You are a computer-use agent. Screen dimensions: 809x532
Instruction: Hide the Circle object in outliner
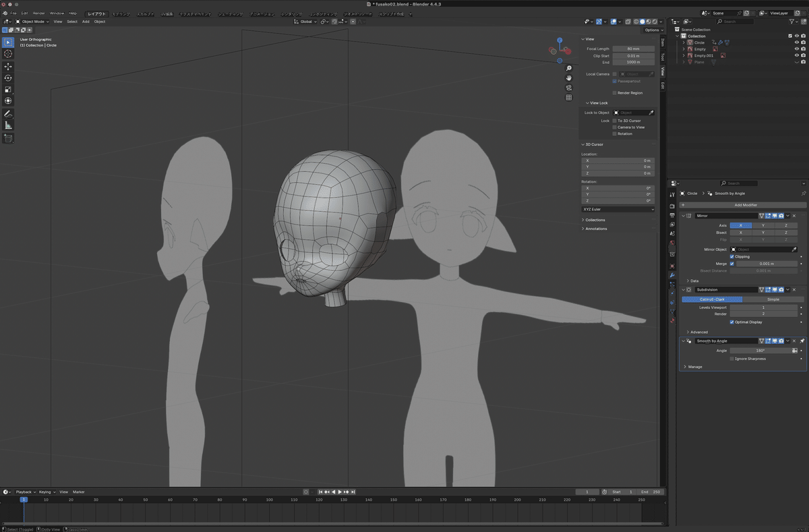tap(796, 42)
